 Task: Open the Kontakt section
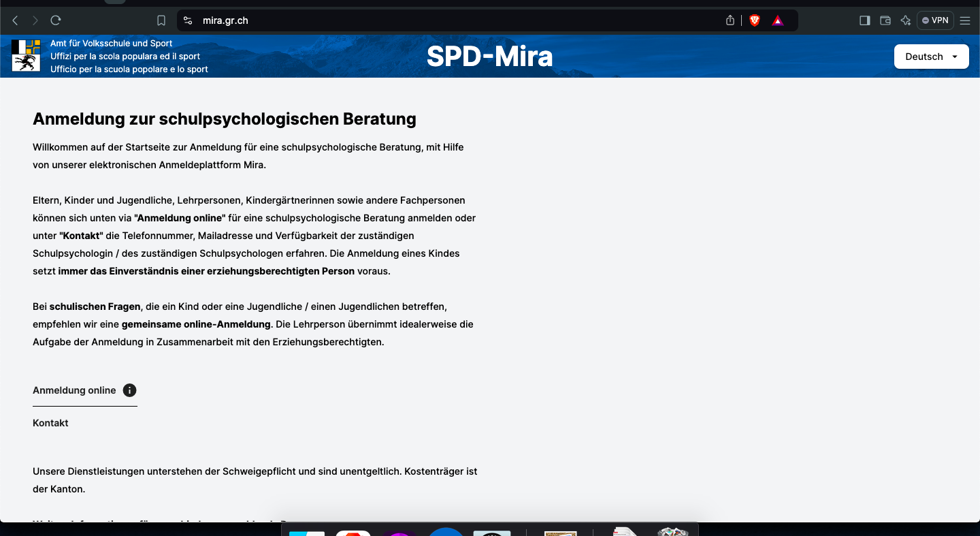(50, 423)
